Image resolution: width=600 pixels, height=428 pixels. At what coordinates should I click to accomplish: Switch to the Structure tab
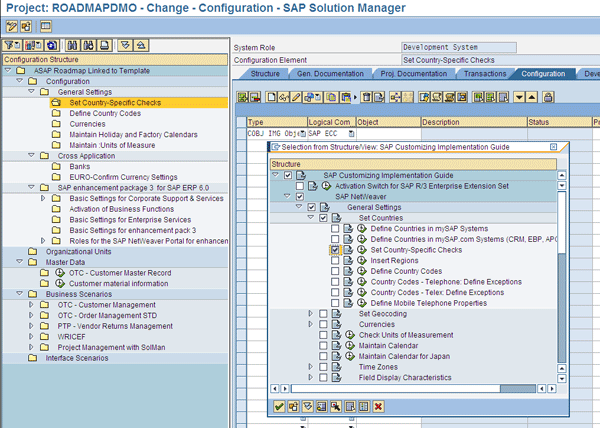coord(265,74)
